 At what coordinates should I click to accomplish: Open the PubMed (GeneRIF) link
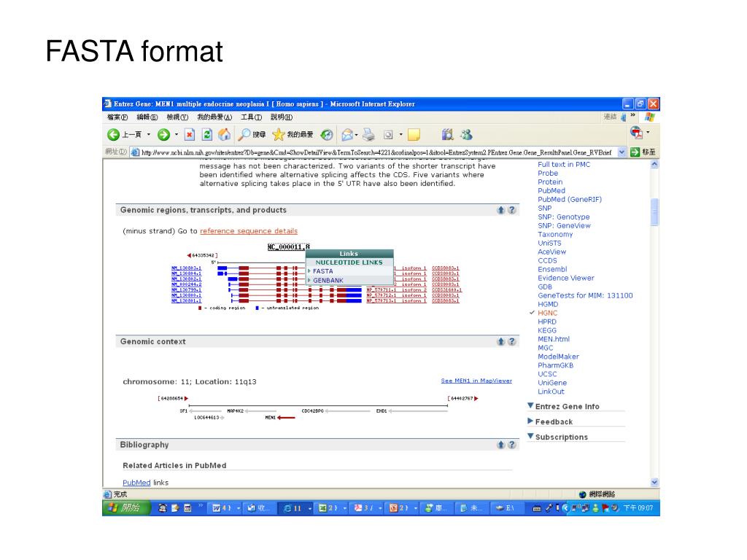570,200
